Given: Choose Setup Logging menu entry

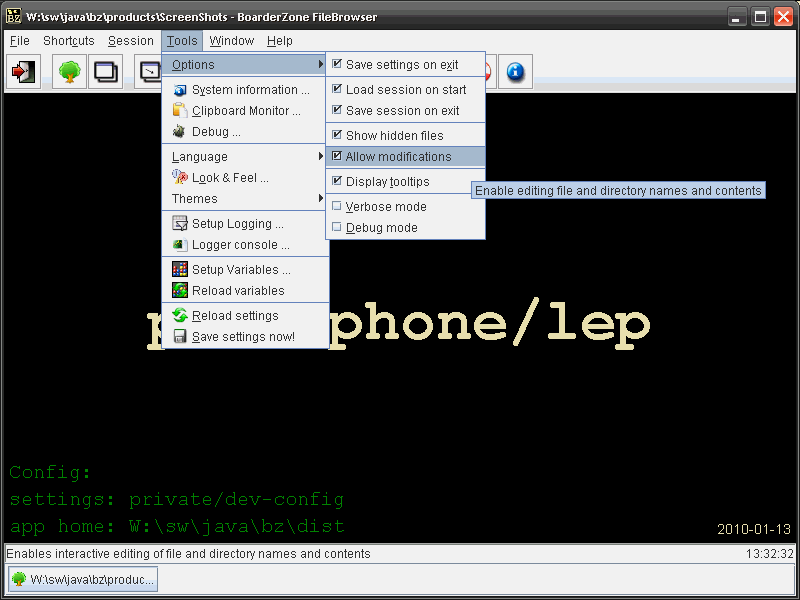Looking at the screenshot, I should (245, 223).
